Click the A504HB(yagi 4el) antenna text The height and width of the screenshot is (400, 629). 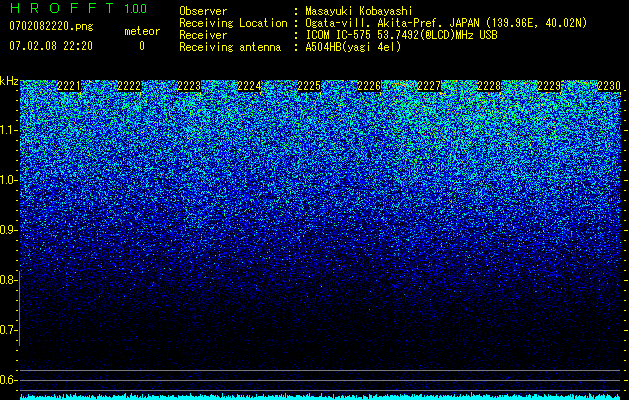(x=353, y=47)
